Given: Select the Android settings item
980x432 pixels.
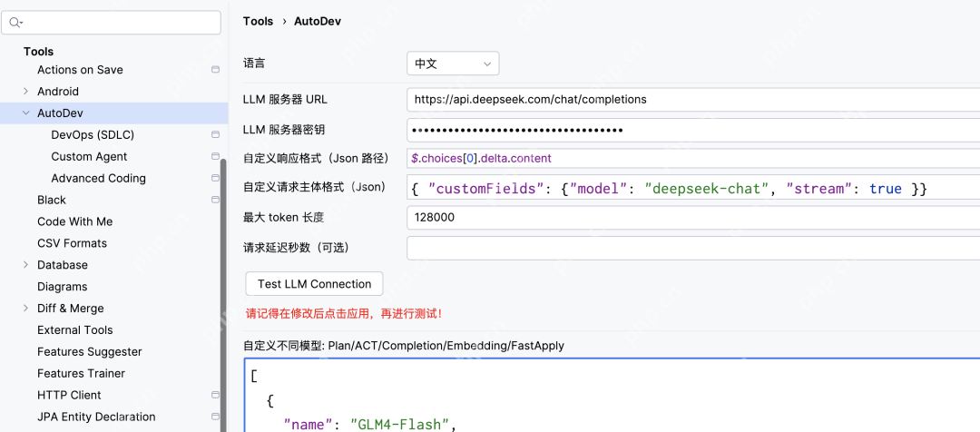Looking at the screenshot, I should tap(58, 92).
